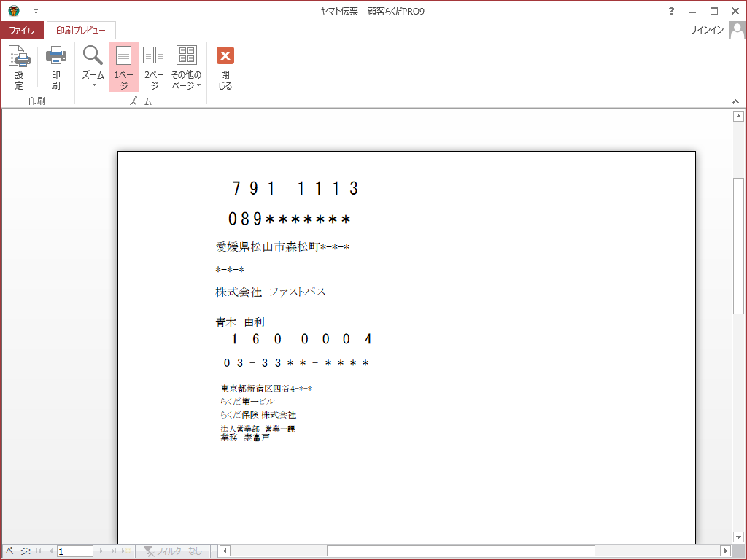Click horizontal scrollbar left arrow

click(x=225, y=551)
